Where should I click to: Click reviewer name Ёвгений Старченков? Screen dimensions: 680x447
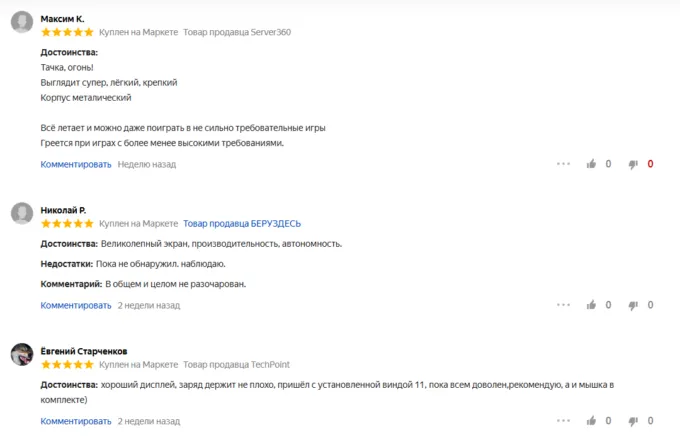(84, 351)
